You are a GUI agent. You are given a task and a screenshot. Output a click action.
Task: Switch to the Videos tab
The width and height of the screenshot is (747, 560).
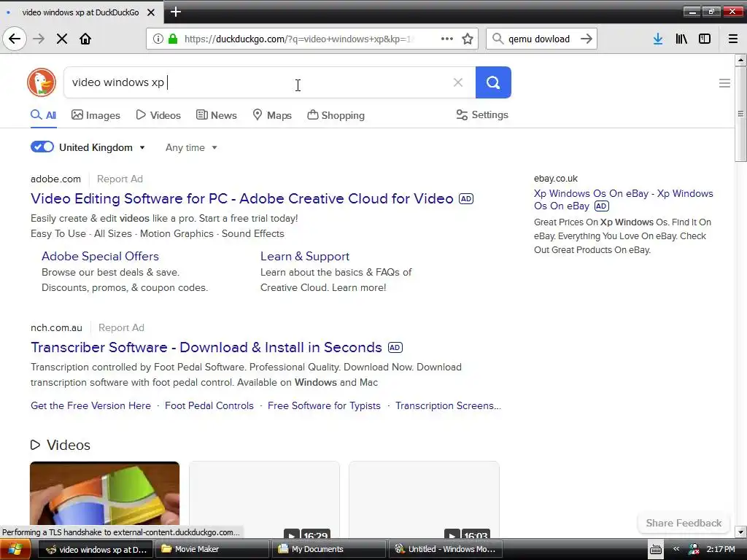point(158,115)
